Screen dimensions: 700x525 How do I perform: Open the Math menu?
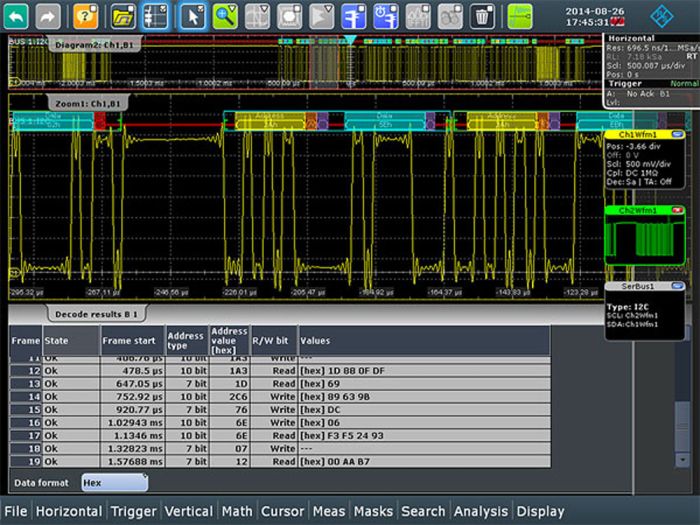coord(237,511)
